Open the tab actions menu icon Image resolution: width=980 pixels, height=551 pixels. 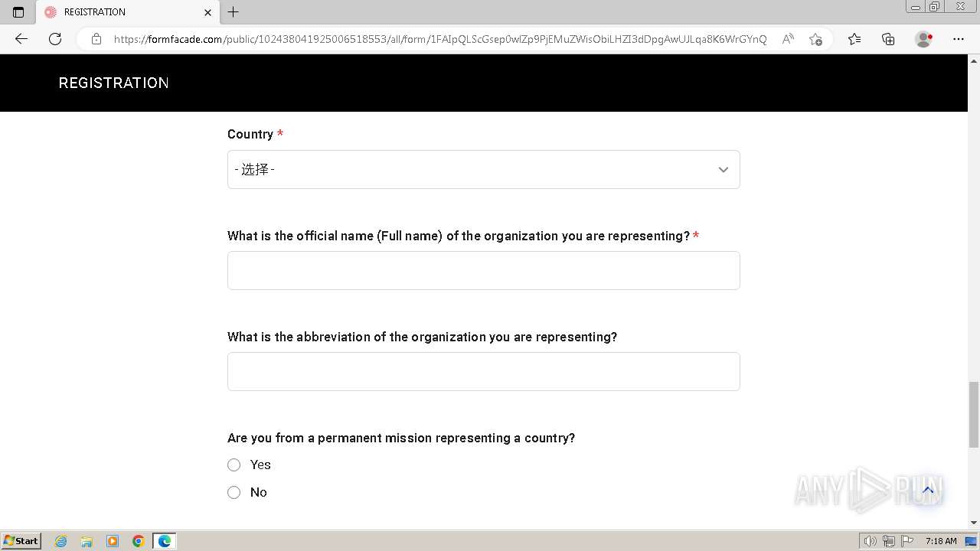pos(18,12)
